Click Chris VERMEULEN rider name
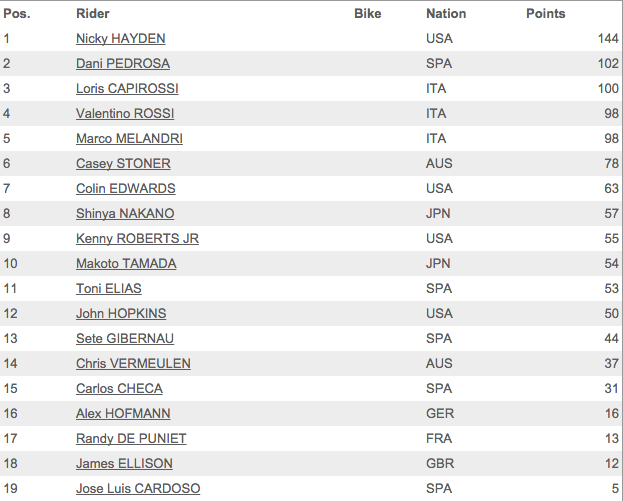 (133, 364)
